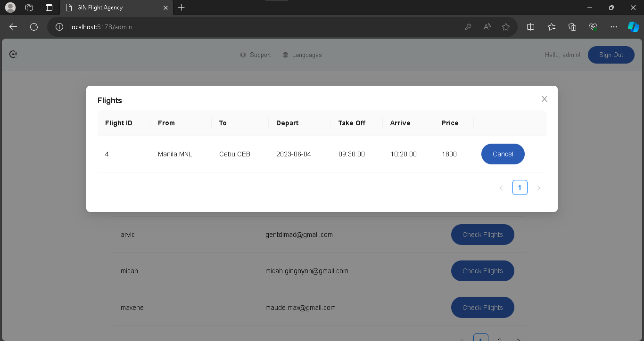Go to next flights page with right chevron
The image size is (644, 341).
[539, 187]
